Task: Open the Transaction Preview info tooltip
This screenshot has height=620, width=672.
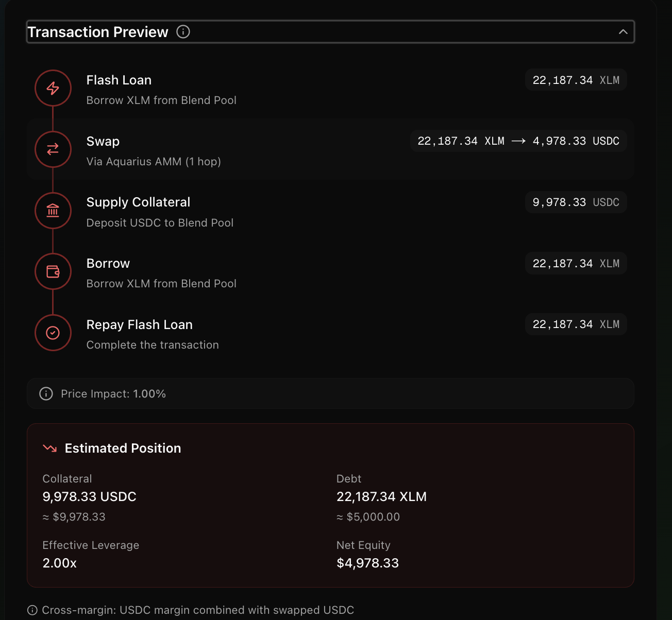Action: click(183, 31)
